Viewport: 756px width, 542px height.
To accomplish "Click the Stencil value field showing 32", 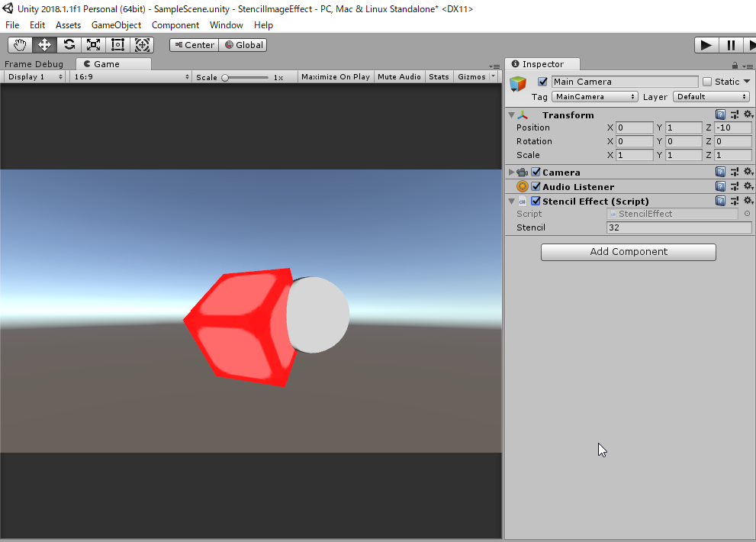I will pos(677,227).
